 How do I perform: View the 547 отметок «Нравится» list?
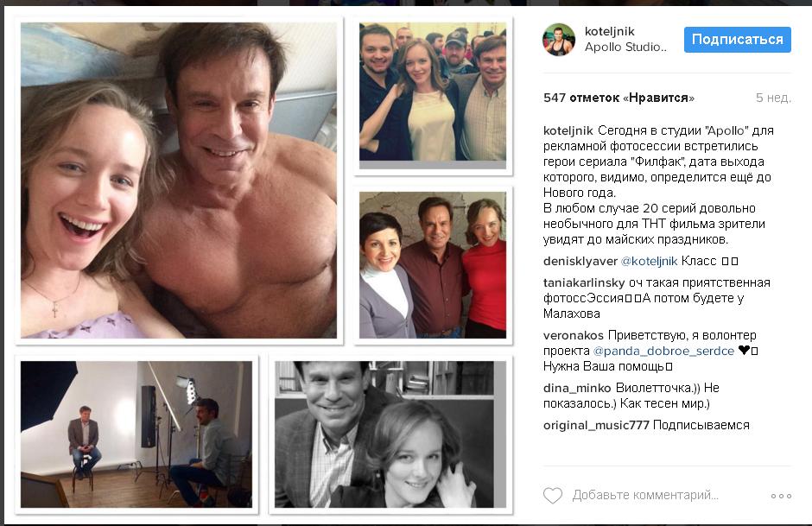(x=619, y=98)
